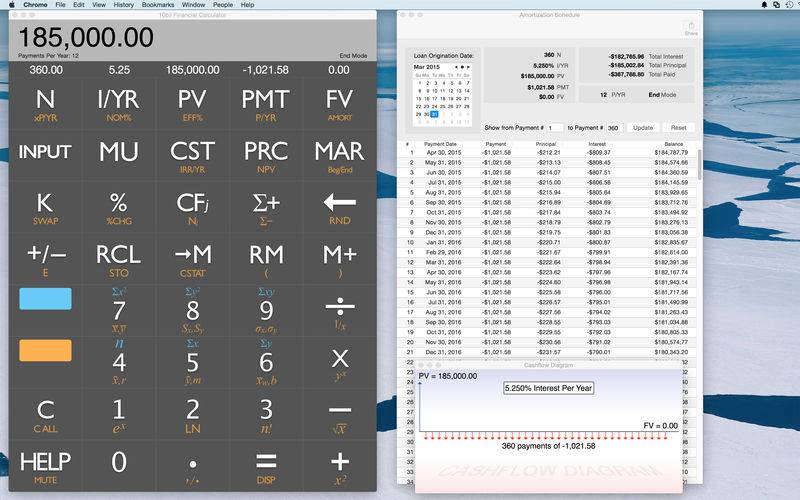Click the decimal point key

(192, 466)
